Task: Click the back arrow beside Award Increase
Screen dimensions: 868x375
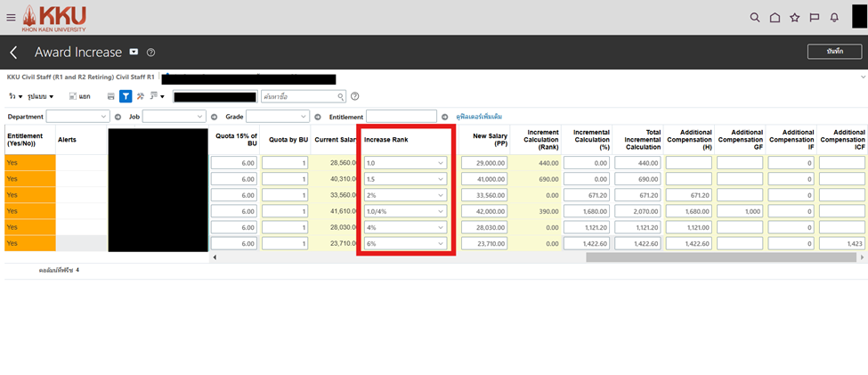Action: click(x=13, y=53)
